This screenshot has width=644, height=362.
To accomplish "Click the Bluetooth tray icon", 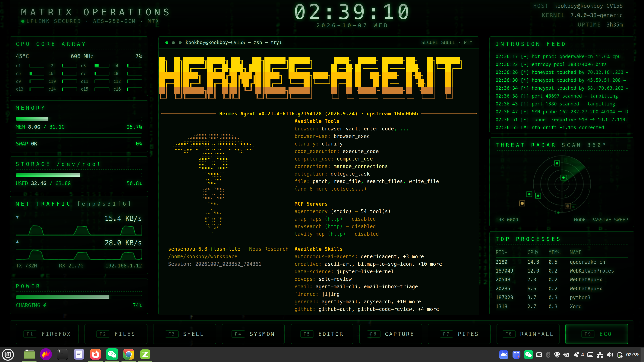I will (x=548, y=355).
